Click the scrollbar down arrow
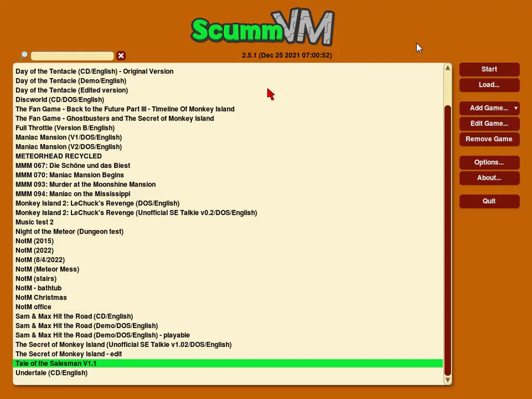Viewport: 532px width, 399px height. (x=447, y=380)
